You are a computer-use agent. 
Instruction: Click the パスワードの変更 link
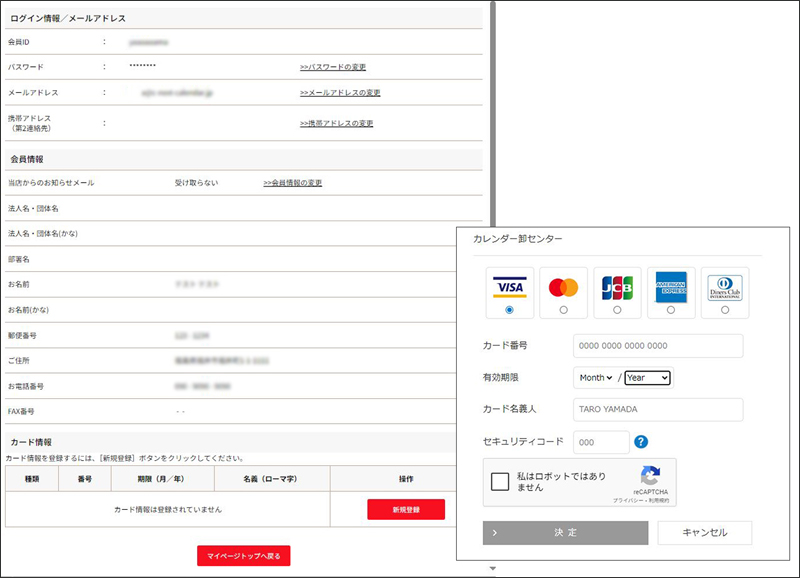click(x=333, y=67)
